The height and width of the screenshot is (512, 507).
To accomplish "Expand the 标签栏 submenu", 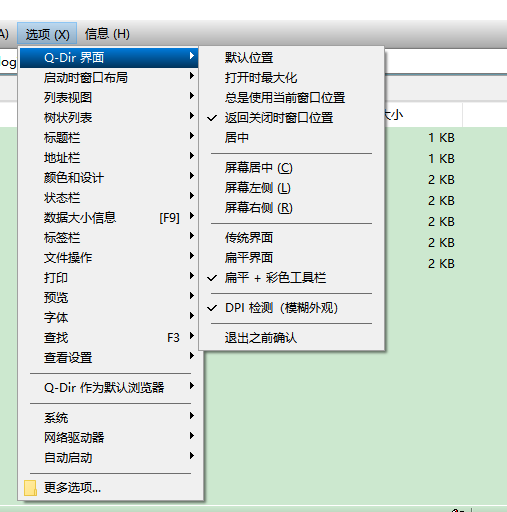I will [109, 238].
